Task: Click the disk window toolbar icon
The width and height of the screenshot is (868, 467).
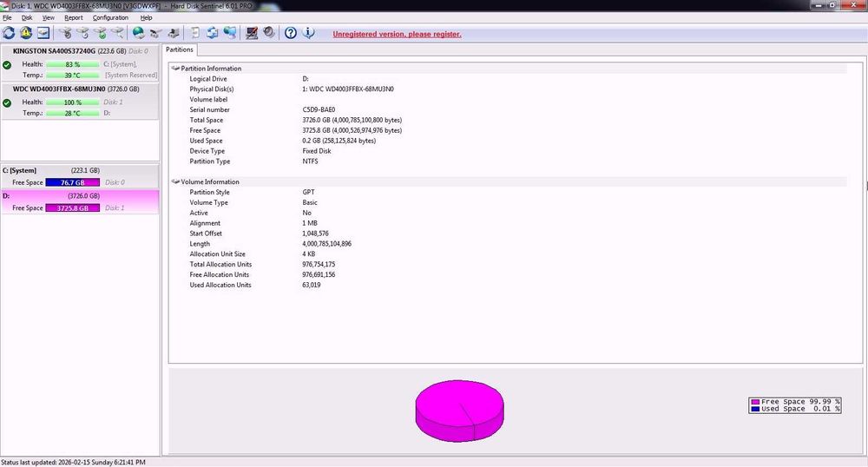Action: (43, 33)
